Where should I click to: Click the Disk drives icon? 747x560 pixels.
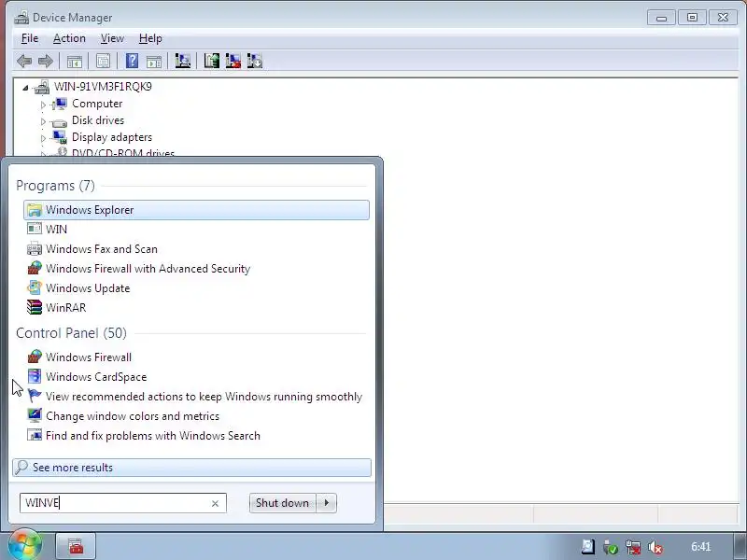tap(60, 122)
